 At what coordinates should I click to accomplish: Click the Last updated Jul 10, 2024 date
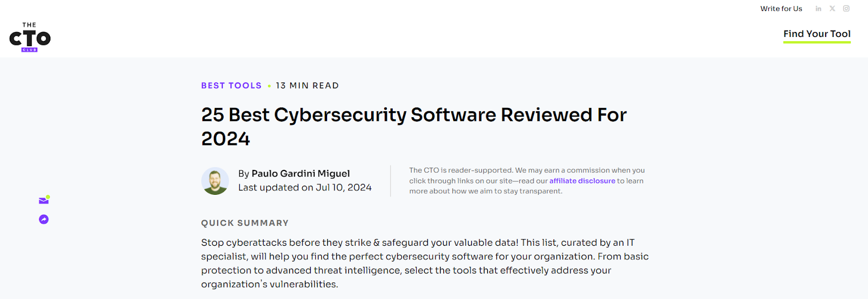(x=305, y=187)
